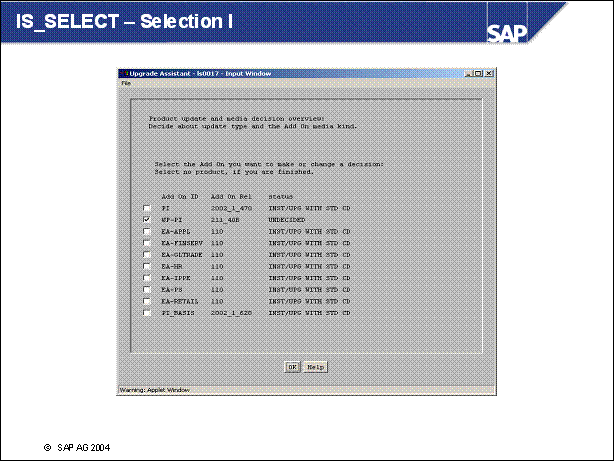Click the Help button
This screenshot has width=614, height=461.
point(316,367)
